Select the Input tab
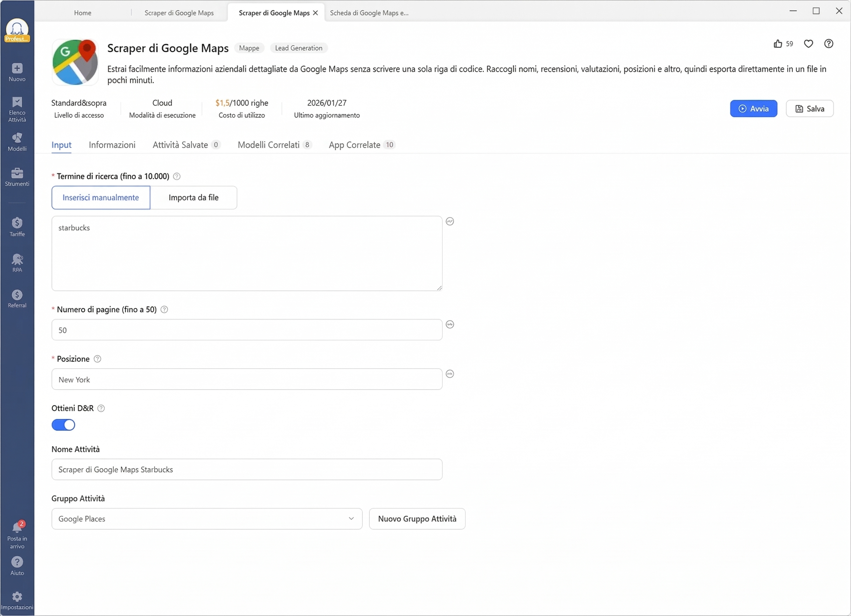Viewport: 851px width, 616px height. click(x=62, y=145)
